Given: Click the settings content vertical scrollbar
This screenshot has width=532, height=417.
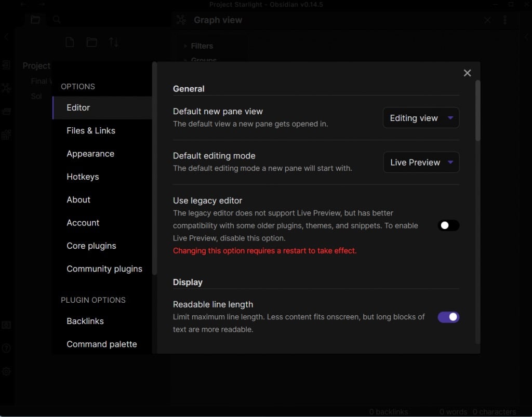Looking at the screenshot, I should pos(477,110).
